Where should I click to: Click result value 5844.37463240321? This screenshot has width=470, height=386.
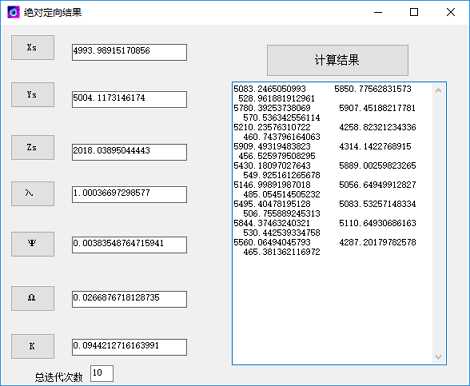[x=272, y=223]
